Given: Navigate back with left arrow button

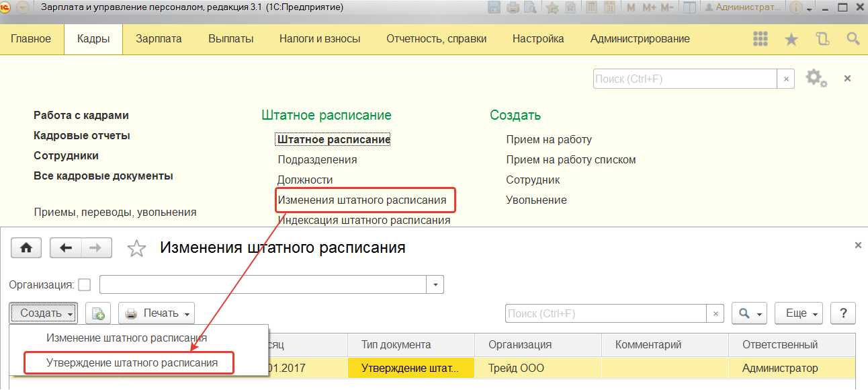Looking at the screenshot, I should tap(66, 248).
